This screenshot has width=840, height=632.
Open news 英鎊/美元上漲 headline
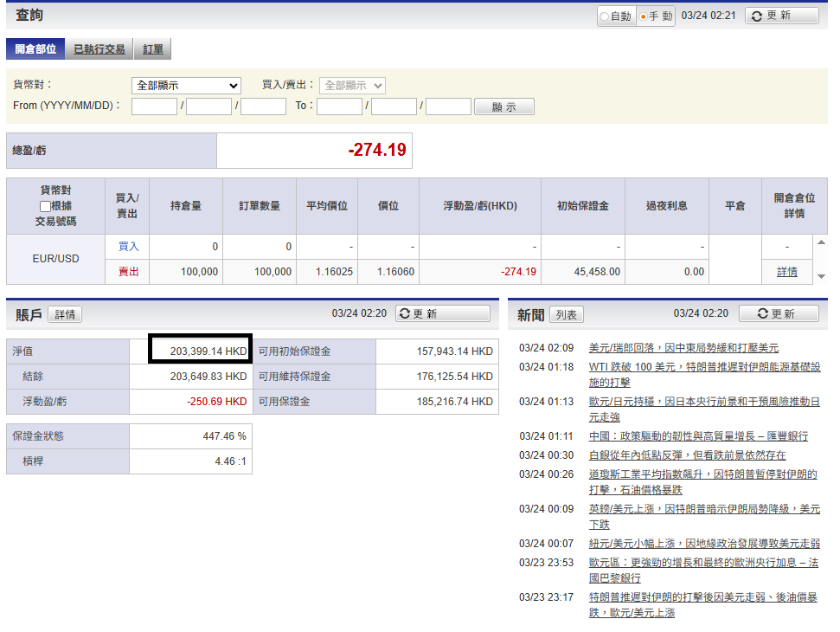[704, 516]
